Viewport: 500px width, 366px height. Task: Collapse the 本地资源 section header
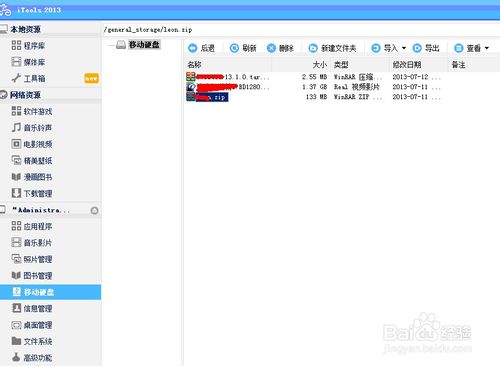pyautogui.click(x=25, y=29)
